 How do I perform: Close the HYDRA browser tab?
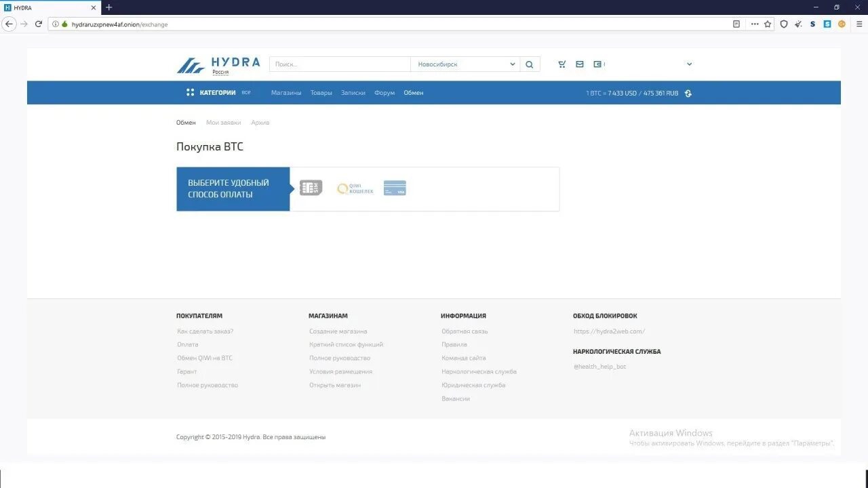(94, 7)
